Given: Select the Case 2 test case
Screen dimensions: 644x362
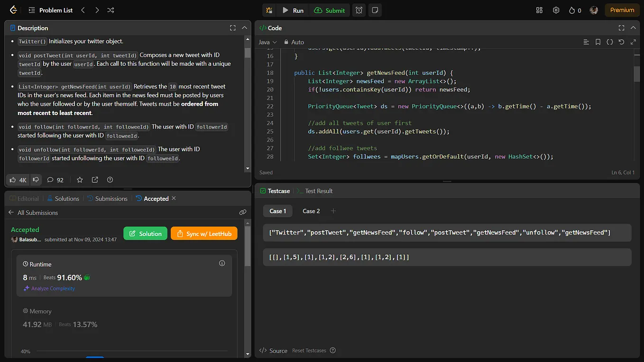Looking at the screenshot, I should click(311, 211).
